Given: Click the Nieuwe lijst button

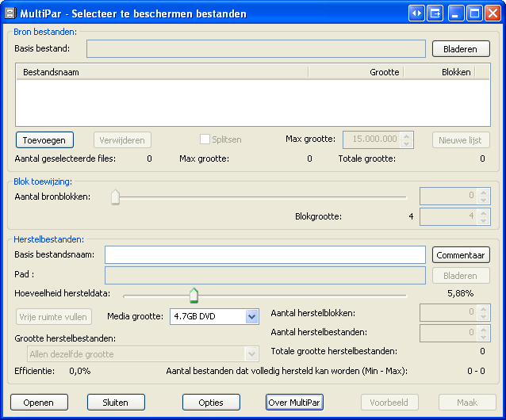Looking at the screenshot, I should [461, 140].
